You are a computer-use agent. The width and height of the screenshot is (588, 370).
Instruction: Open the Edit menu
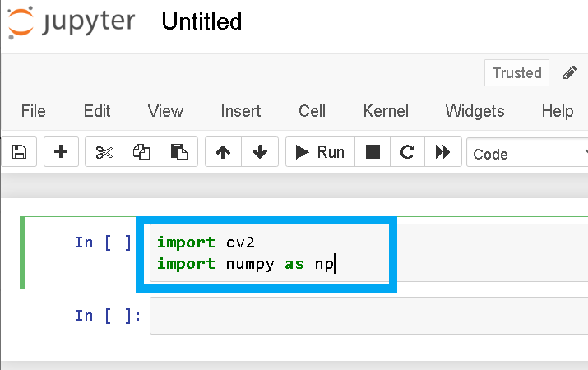pyautogui.click(x=97, y=111)
